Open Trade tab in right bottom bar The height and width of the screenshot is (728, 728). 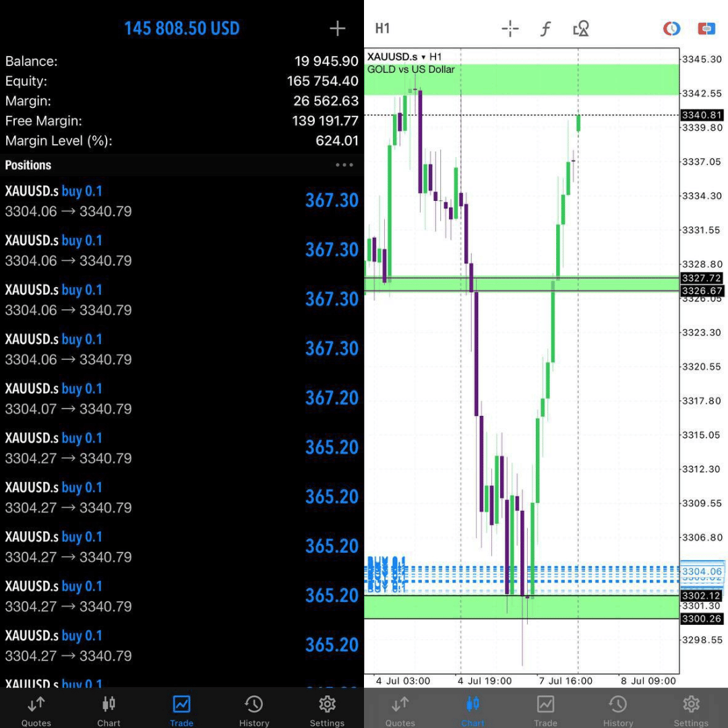545,710
